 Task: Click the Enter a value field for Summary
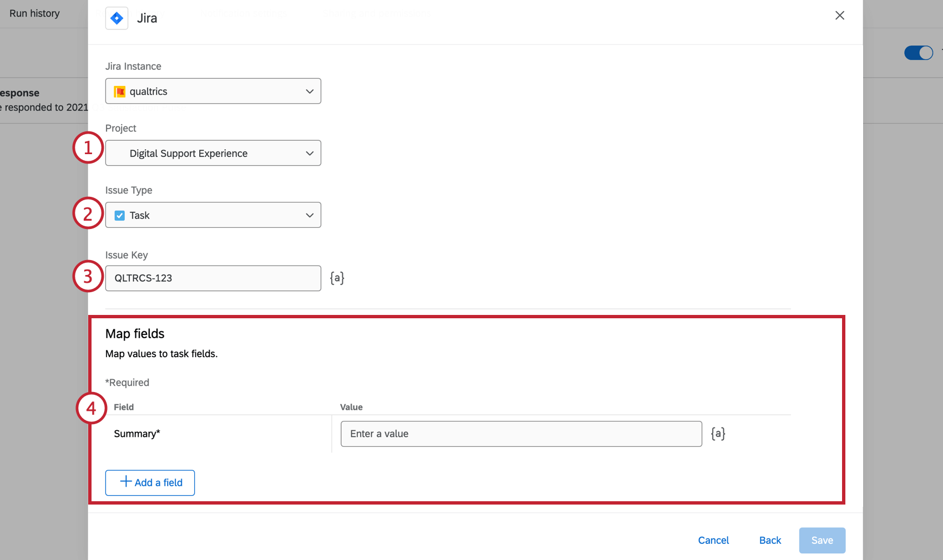520,434
